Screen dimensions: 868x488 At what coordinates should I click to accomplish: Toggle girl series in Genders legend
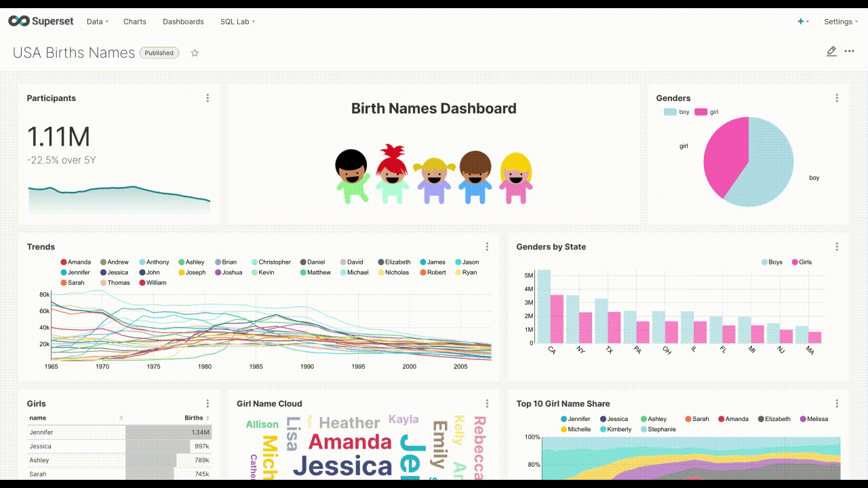707,112
